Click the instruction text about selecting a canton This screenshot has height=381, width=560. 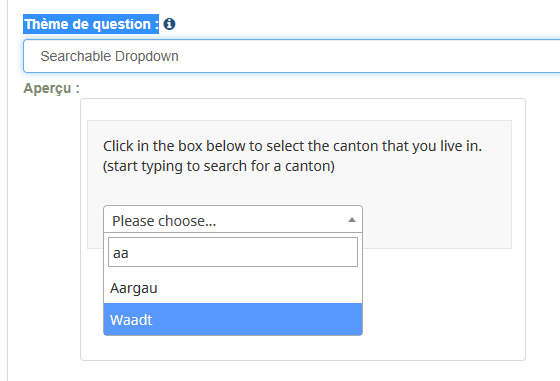click(x=292, y=146)
